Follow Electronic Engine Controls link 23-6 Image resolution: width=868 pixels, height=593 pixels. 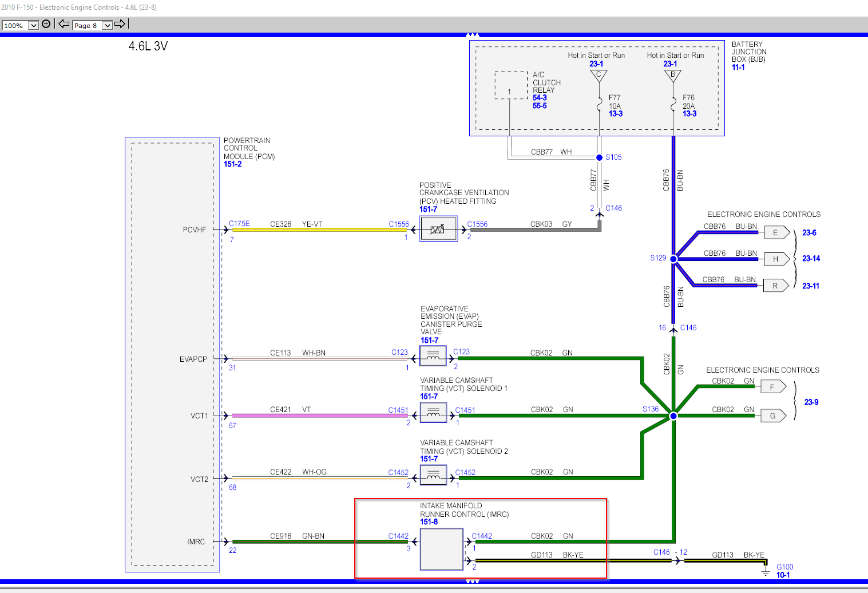point(810,232)
